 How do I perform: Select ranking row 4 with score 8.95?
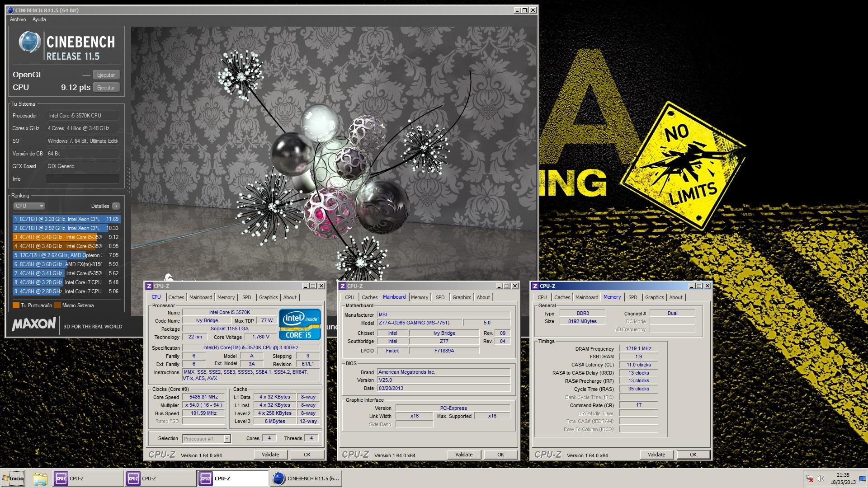tap(66, 246)
